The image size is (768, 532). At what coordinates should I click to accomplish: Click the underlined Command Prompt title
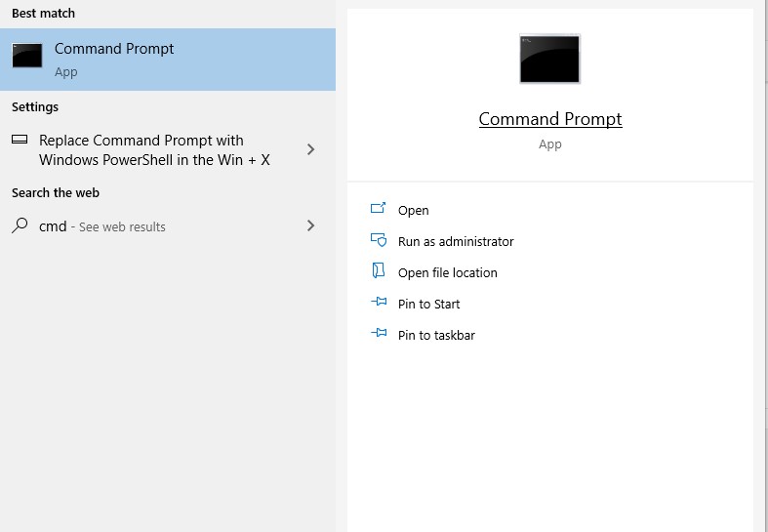[x=550, y=119]
